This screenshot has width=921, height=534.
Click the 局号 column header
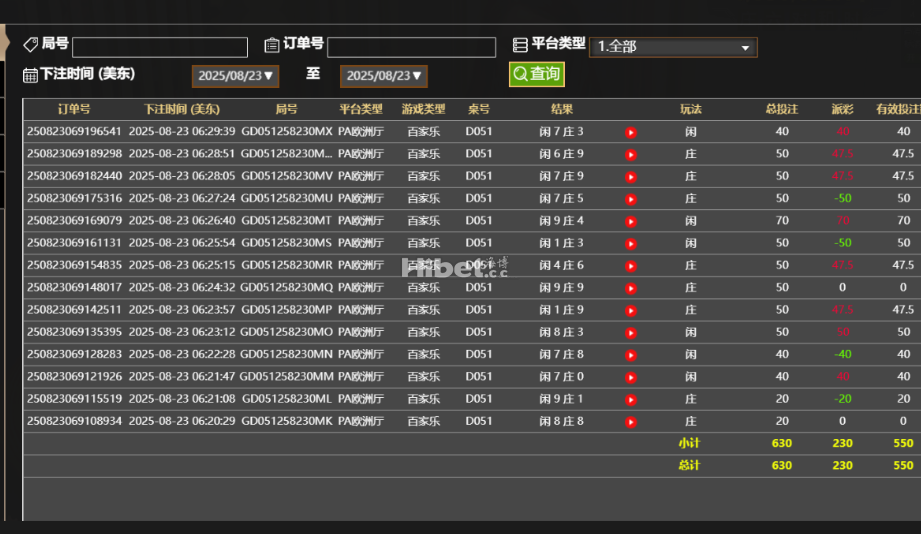(287, 109)
